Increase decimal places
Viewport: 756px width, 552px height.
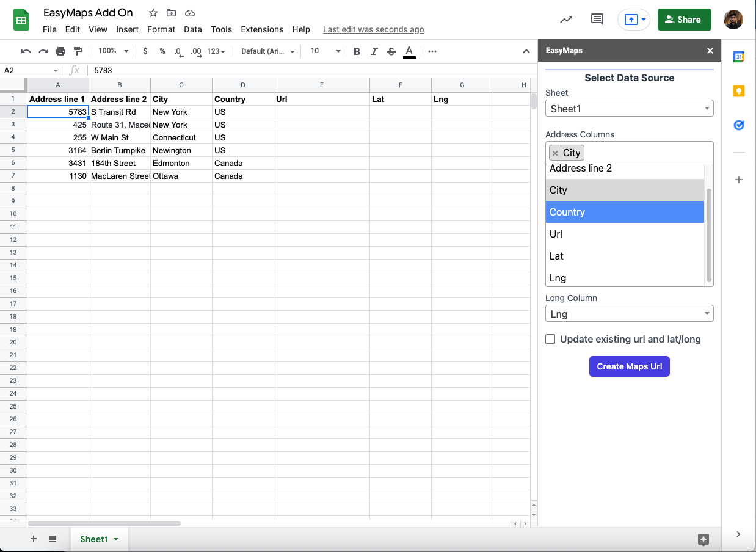click(x=196, y=51)
